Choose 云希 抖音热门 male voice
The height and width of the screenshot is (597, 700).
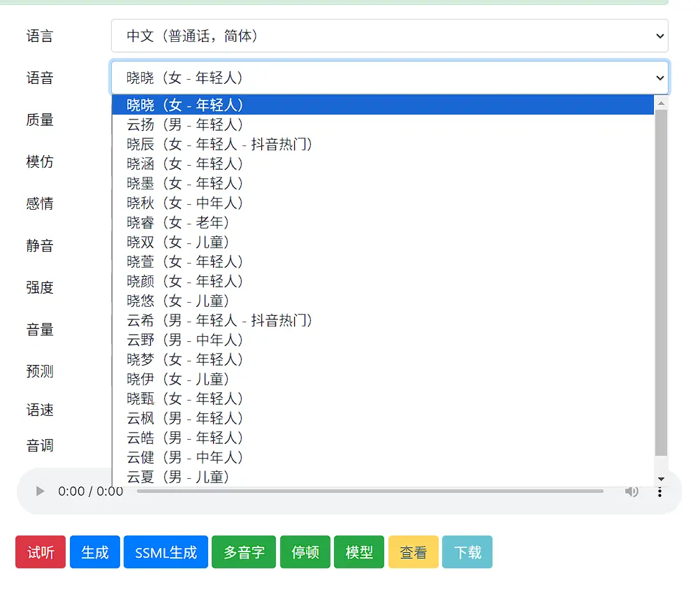coord(219,320)
